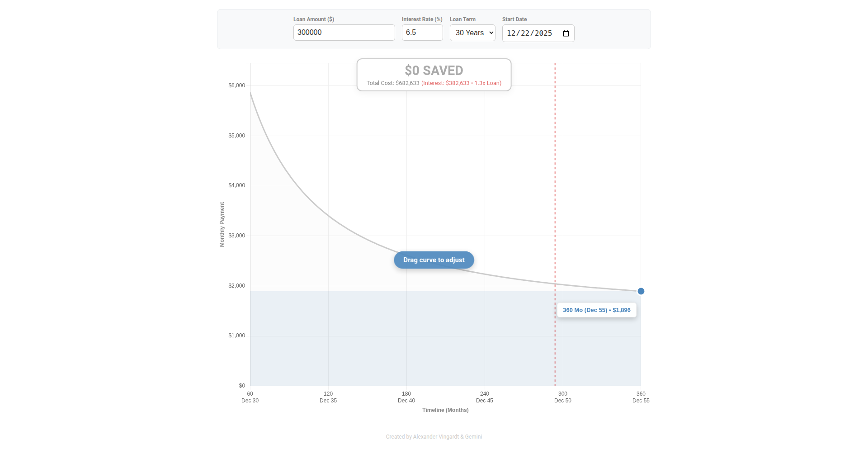Image resolution: width=868 pixels, height=449 pixels.
Task: Select the 300 Dec 50 timeline tick
Action: point(563,397)
